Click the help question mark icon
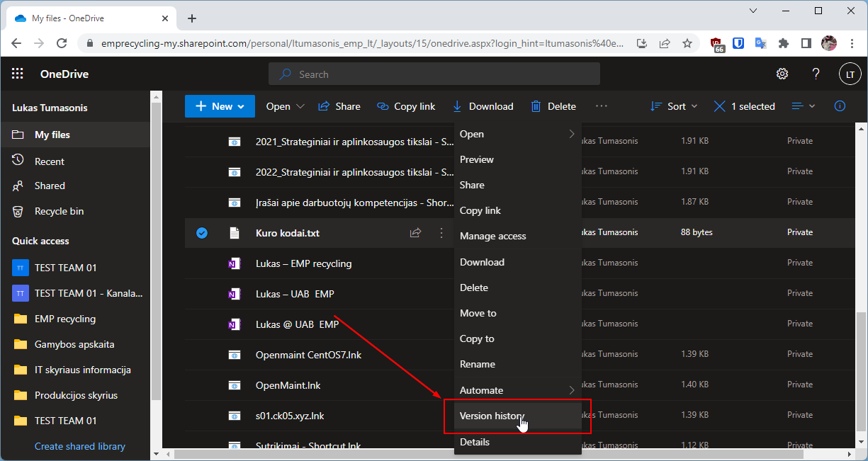Viewport: 868px width, 461px height. [816, 74]
